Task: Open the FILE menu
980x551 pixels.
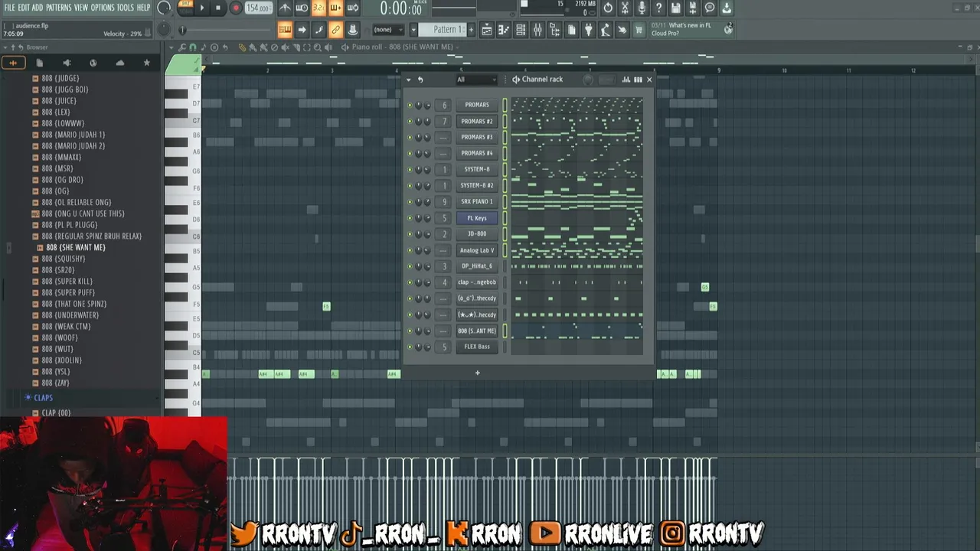Action: (9, 8)
